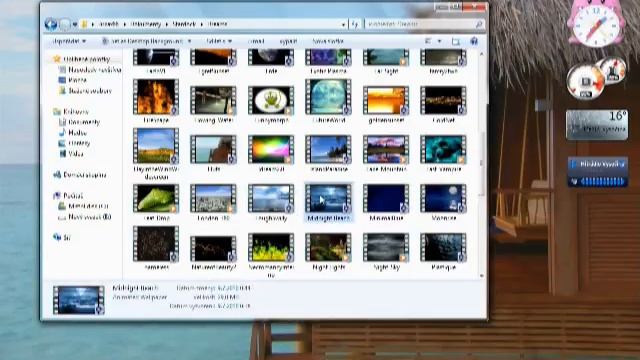Select the green equalizer bars thumbnail
This screenshot has width=640, height=360.
pyautogui.click(x=271, y=248)
